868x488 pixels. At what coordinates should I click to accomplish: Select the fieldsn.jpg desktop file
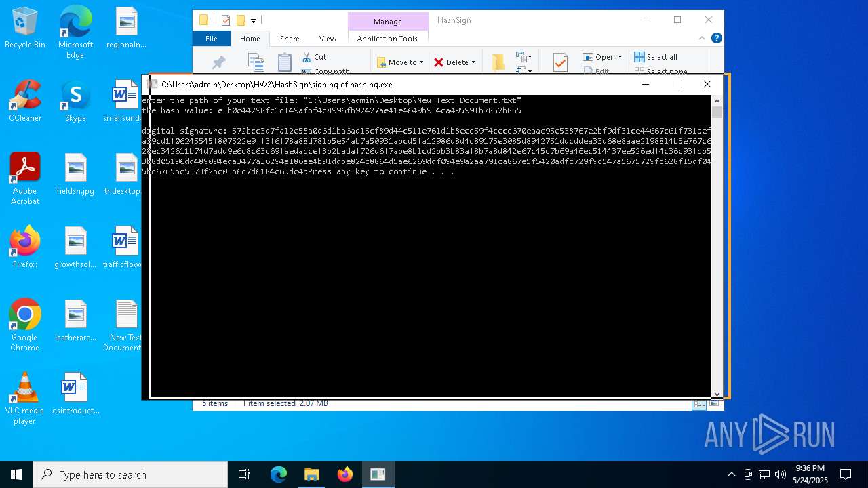(75, 175)
